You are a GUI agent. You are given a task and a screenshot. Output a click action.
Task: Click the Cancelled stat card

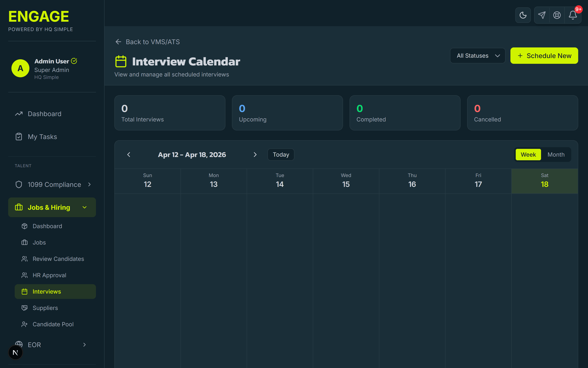tap(522, 113)
